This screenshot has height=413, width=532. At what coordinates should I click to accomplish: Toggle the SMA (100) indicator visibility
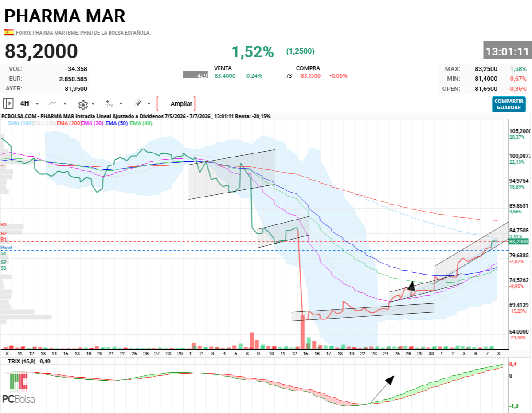point(21,123)
